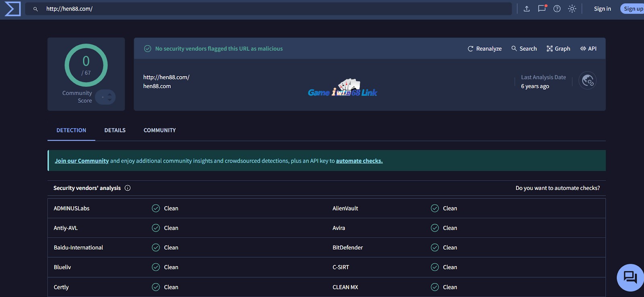Click the Clean check icon for CLEAN MX

pyautogui.click(x=435, y=287)
